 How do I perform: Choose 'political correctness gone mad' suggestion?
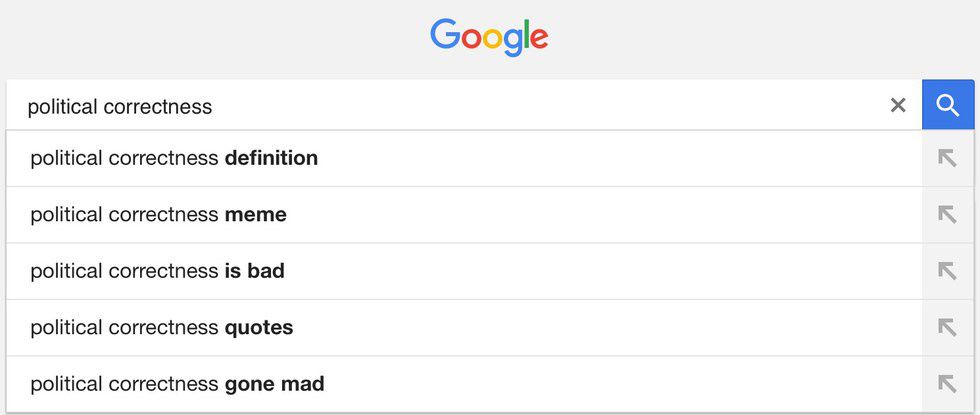click(x=177, y=384)
